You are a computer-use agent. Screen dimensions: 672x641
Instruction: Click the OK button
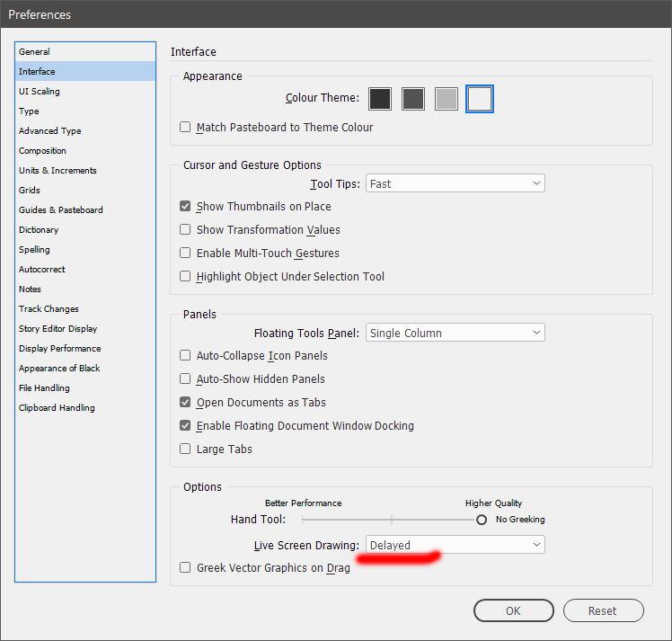point(513,610)
